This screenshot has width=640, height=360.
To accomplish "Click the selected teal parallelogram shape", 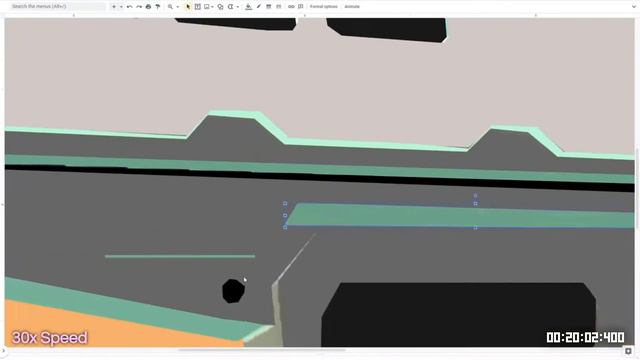I will 460,216.
